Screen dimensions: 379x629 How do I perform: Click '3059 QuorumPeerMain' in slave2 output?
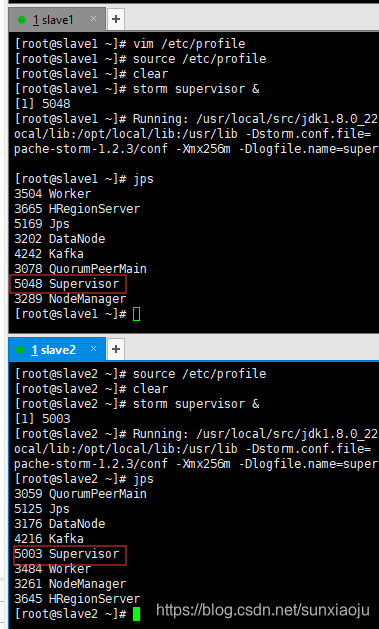81,494
